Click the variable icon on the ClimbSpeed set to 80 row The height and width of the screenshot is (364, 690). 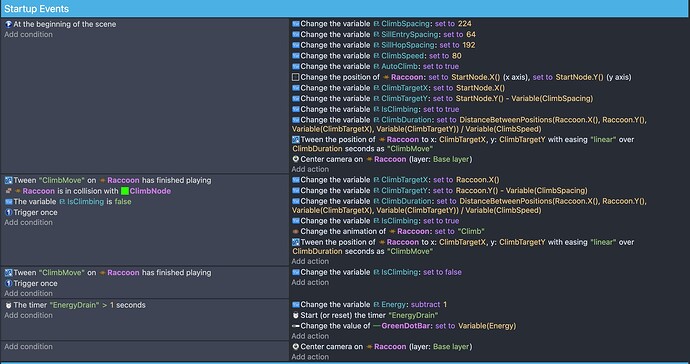pyautogui.click(x=296, y=56)
